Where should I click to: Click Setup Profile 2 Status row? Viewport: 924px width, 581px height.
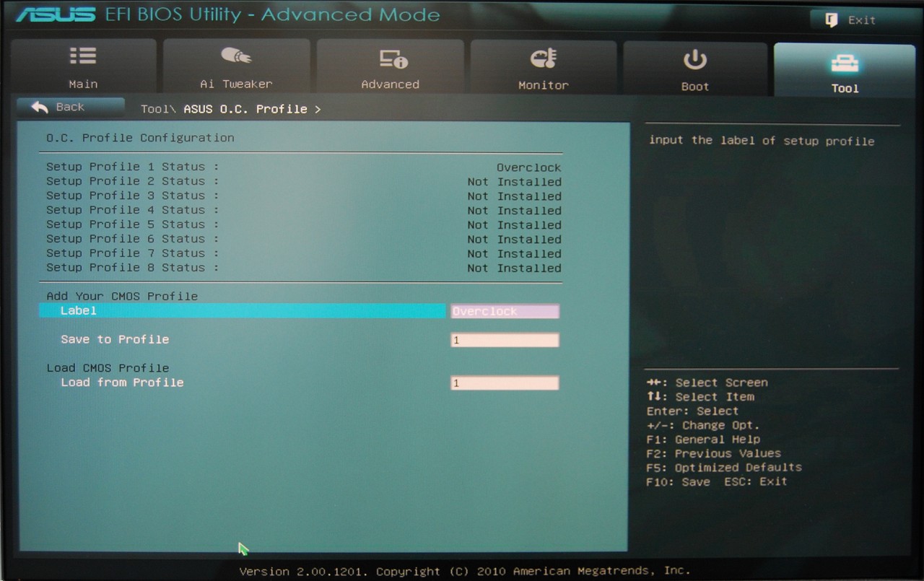point(303,181)
